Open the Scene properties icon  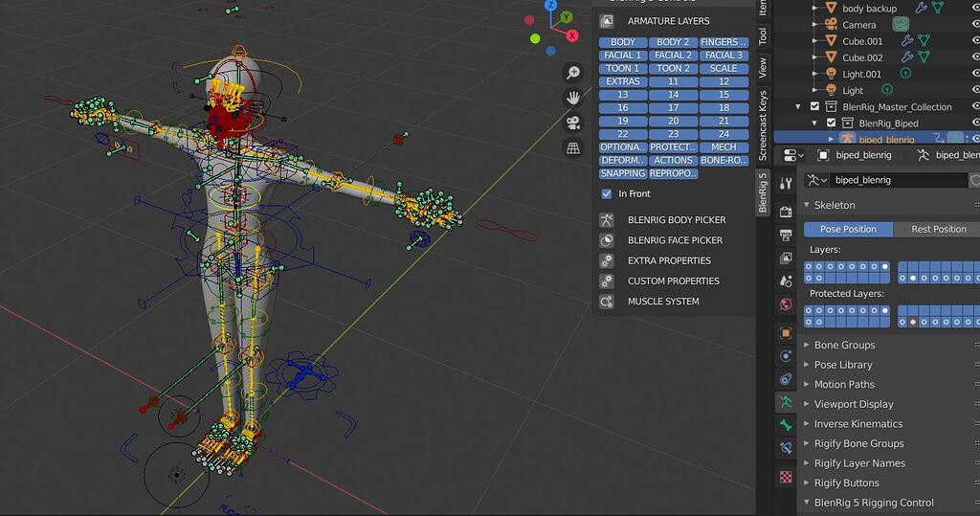786,280
